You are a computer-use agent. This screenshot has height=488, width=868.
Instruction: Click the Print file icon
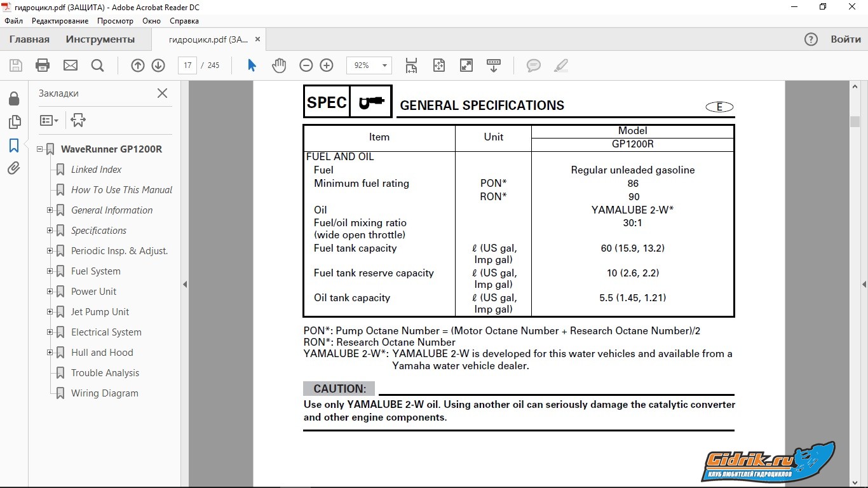(43, 65)
